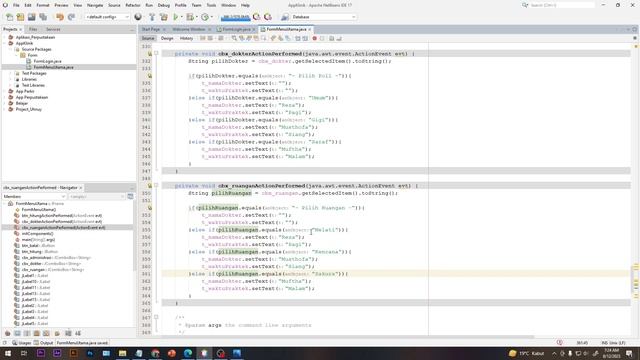Image resolution: width=640 pixels, height=360 pixels.
Task: Close the FormMenuUtama.java tab
Action: click(309, 29)
